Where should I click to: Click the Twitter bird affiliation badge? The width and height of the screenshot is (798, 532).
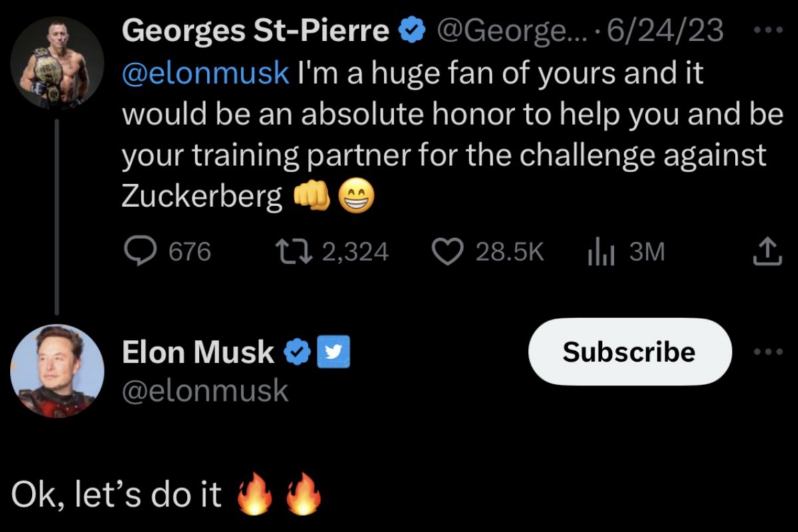click(335, 352)
